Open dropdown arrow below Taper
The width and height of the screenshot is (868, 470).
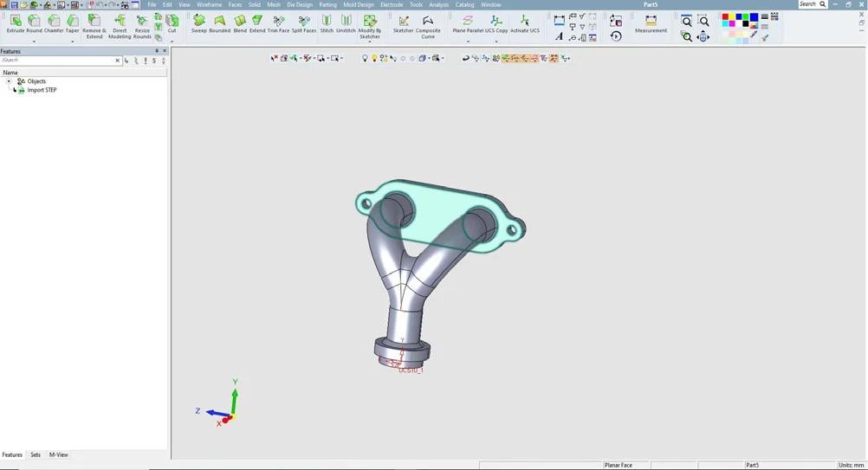click(x=73, y=42)
